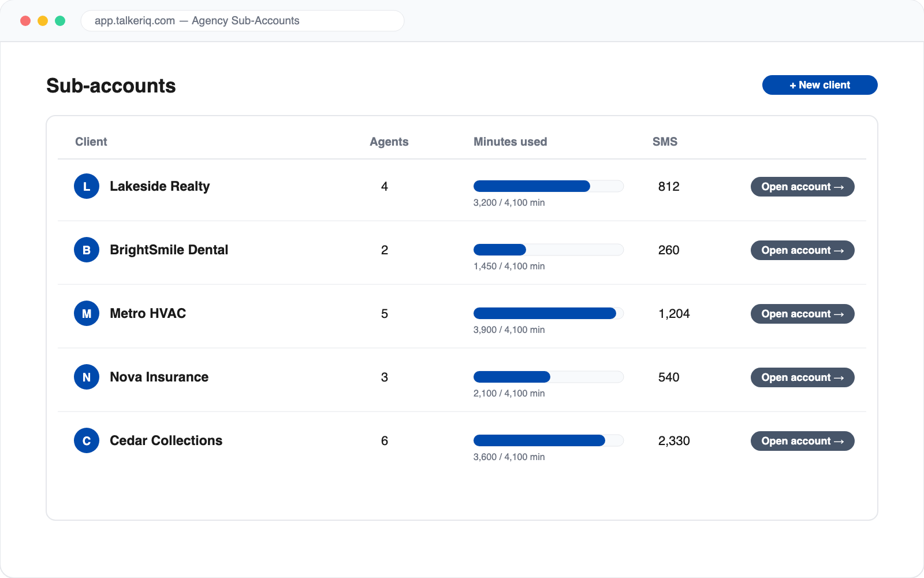
Task: Open account for BrightSmile Dental
Action: 803,250
